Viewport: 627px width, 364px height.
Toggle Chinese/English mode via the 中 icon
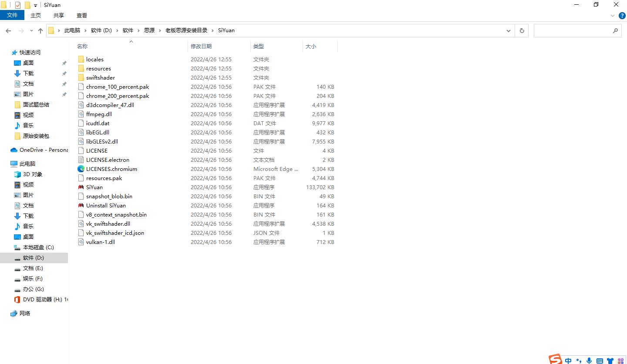pos(569,361)
